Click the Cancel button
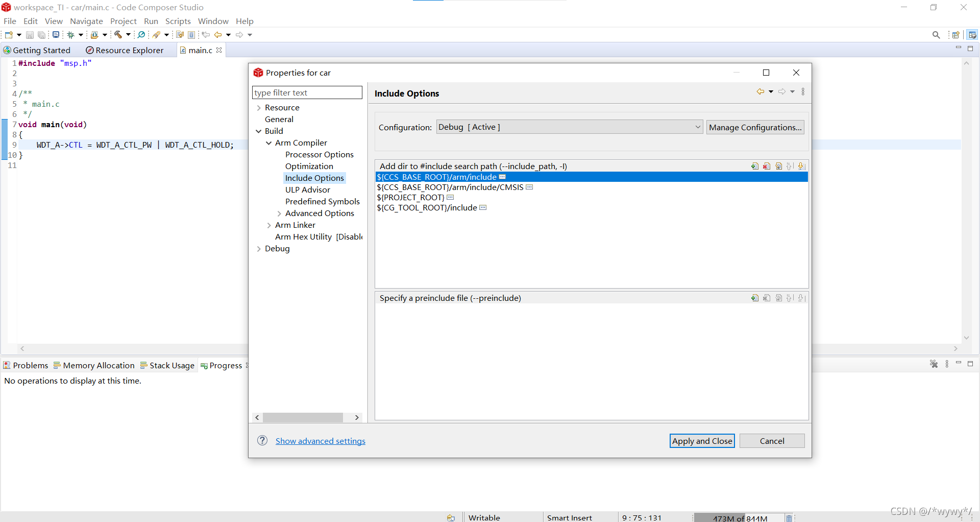980x522 pixels. point(772,441)
